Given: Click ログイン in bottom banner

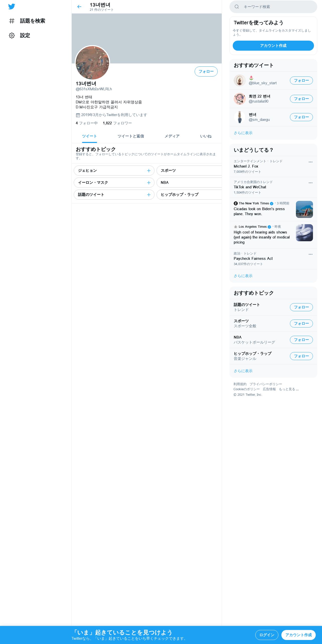Looking at the screenshot, I should click(267, 635).
